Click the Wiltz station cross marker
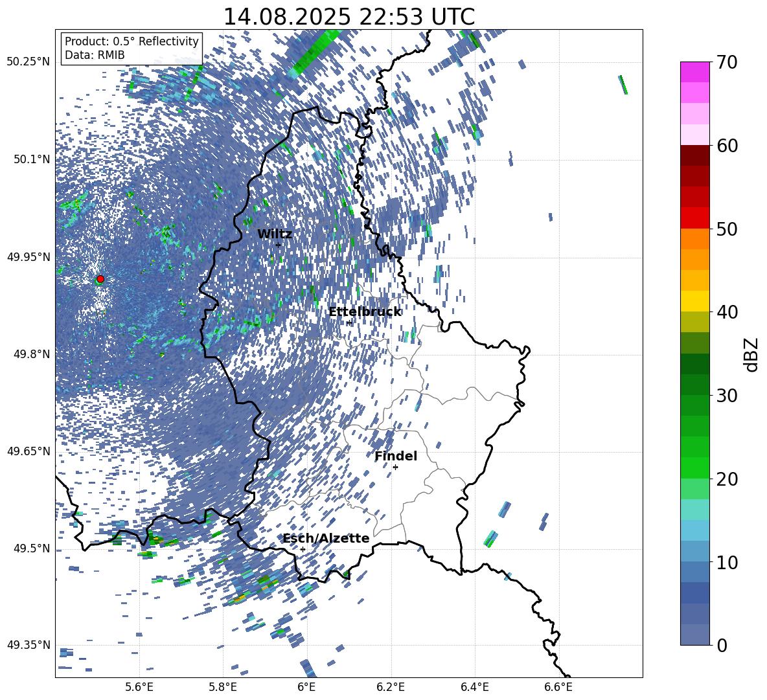Image resolution: width=767 pixels, height=700 pixels. pyautogui.click(x=279, y=245)
